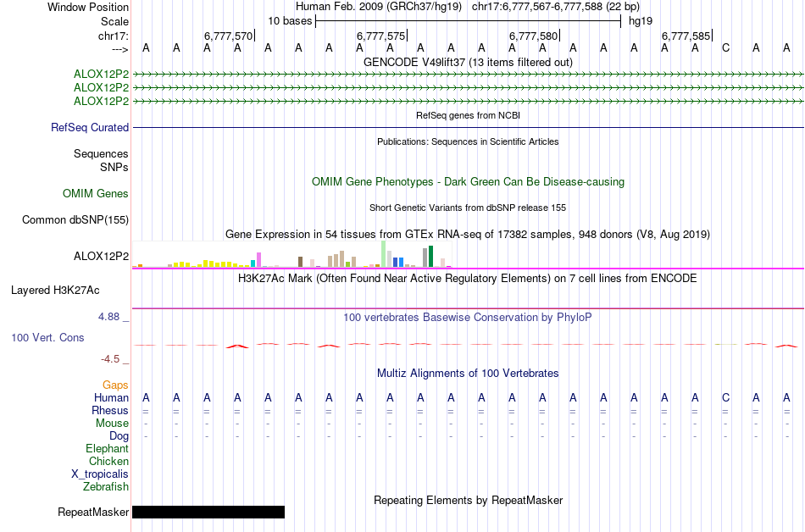Image resolution: width=805 pixels, height=532 pixels.
Task: Open 100 vertebrates Basewise Conservation by PhyloP title
Action: (x=468, y=318)
